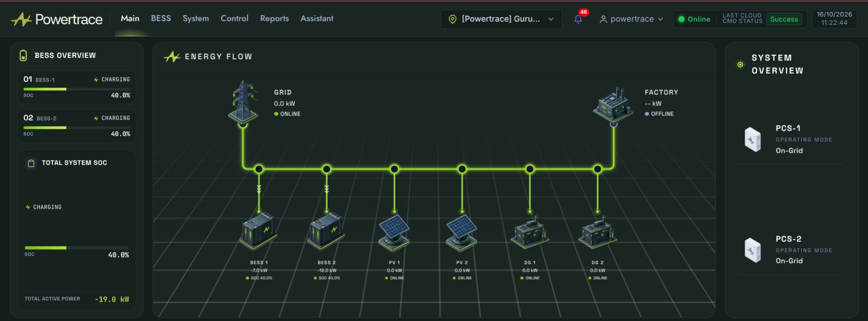Click the PV 1 bus node circle
This screenshot has width=868, height=321.
(394, 169)
